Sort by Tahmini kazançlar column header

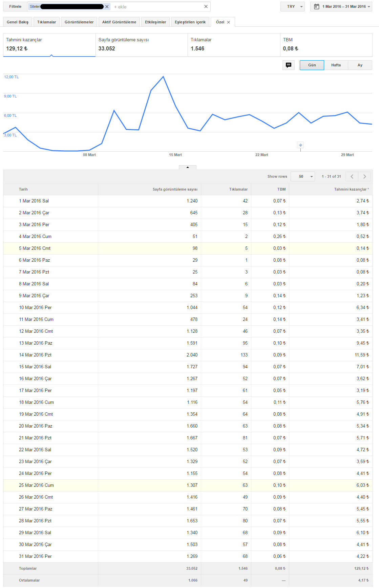click(x=351, y=189)
